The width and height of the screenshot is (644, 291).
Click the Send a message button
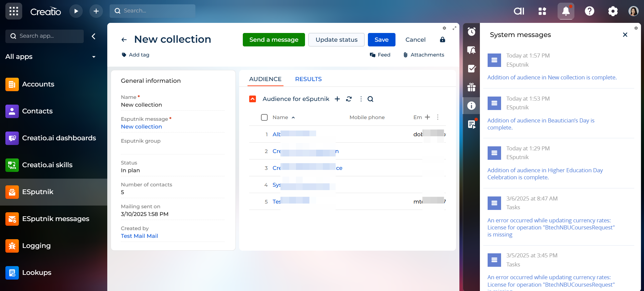click(x=274, y=40)
